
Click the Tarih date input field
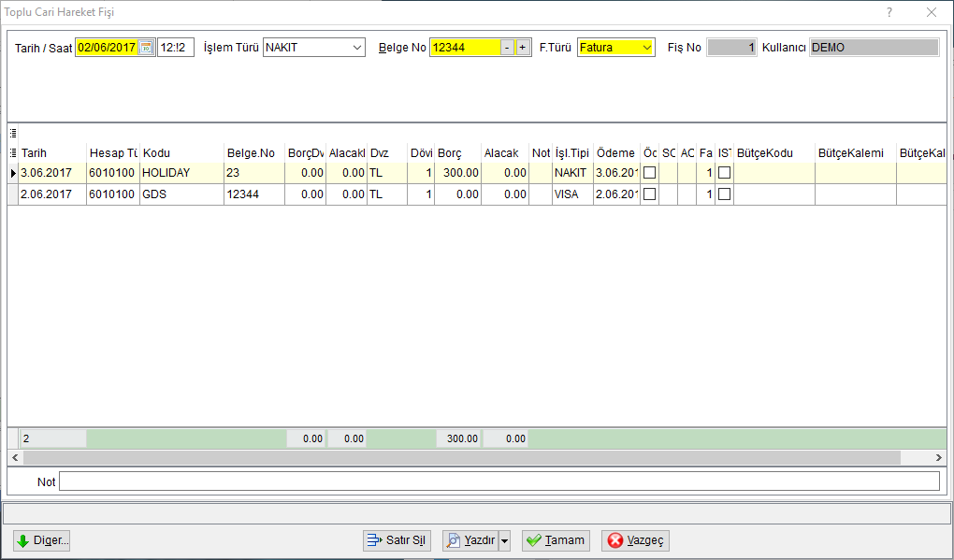(x=107, y=48)
